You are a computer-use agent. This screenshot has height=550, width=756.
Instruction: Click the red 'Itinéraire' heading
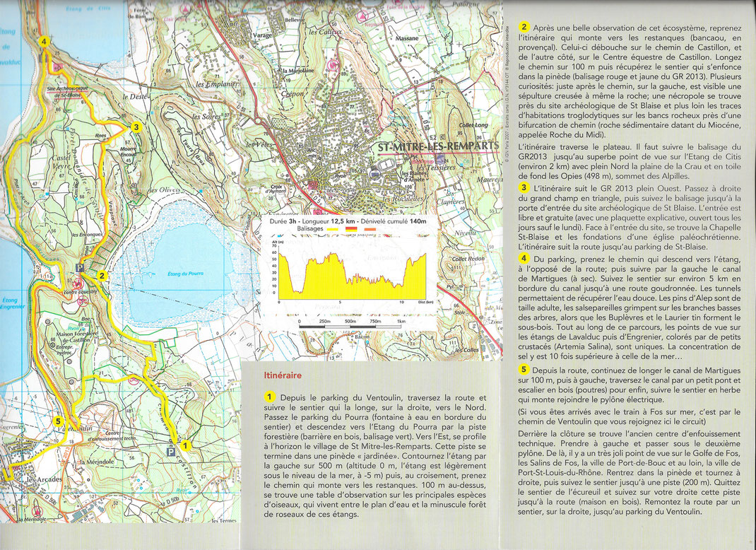[283, 375]
